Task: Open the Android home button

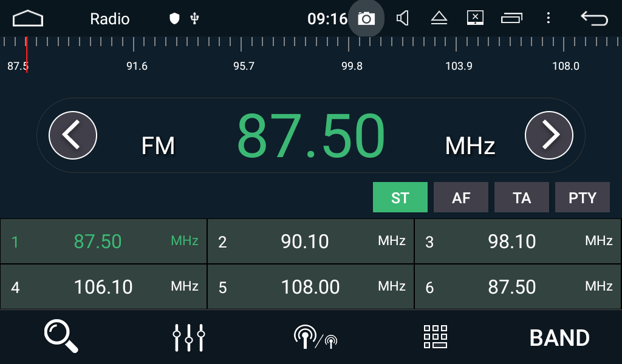Action: click(28, 19)
